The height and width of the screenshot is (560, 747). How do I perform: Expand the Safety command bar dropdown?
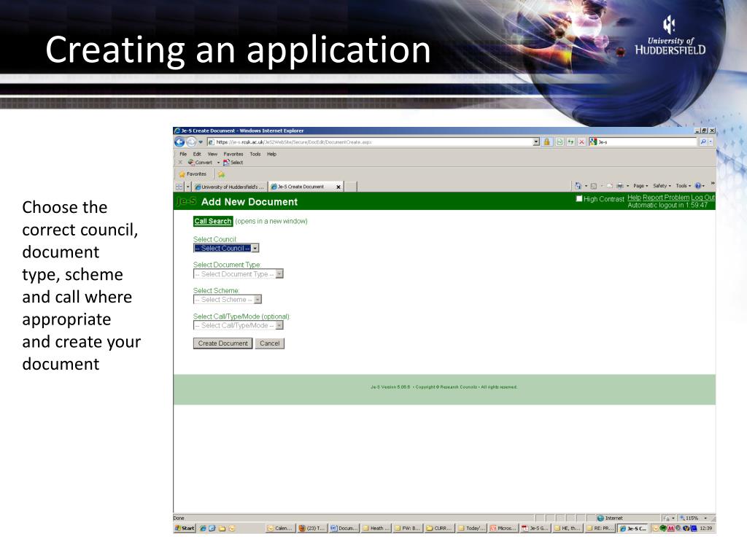coord(662,186)
